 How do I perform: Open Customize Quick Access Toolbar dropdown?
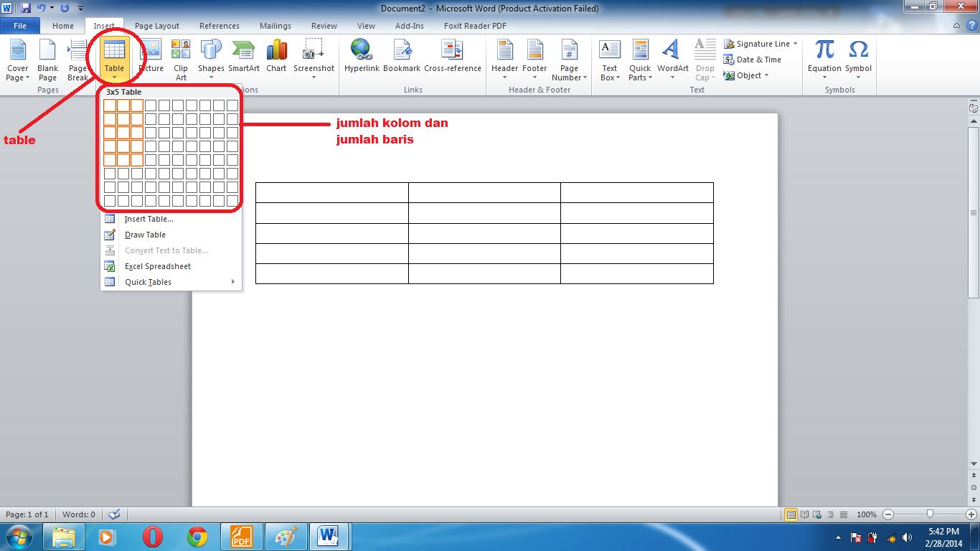[80, 9]
